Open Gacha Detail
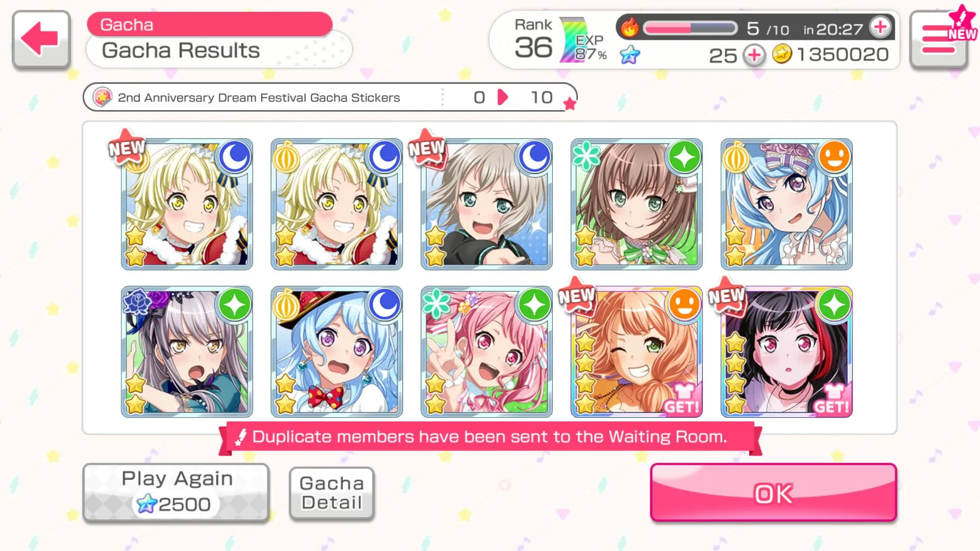The image size is (980, 551). (x=332, y=493)
